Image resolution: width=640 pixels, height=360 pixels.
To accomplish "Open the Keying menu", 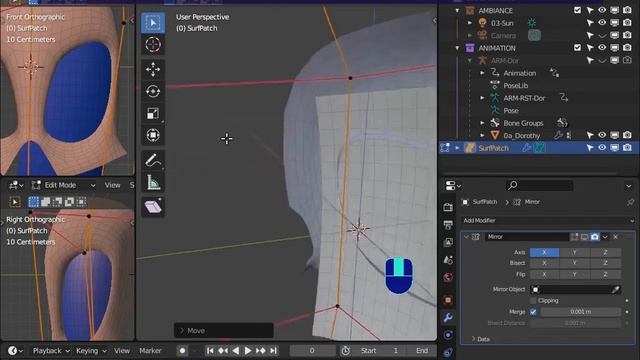I will coord(91,351).
